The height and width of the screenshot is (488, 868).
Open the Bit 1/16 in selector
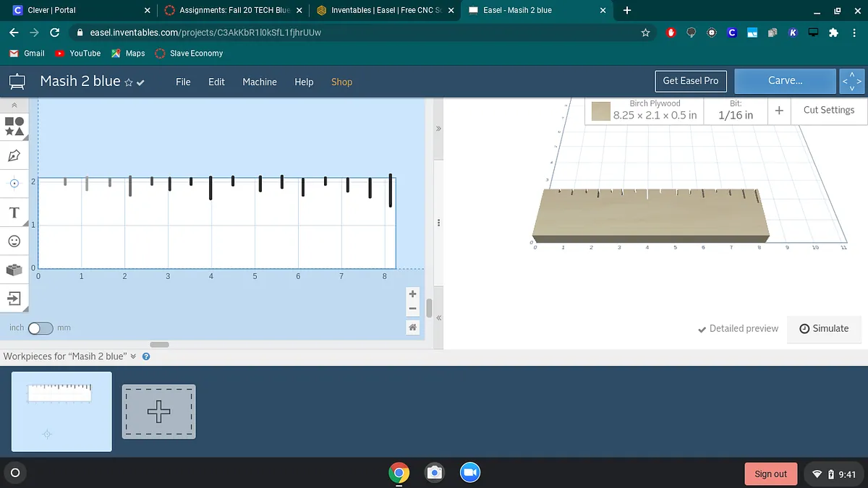coord(735,111)
